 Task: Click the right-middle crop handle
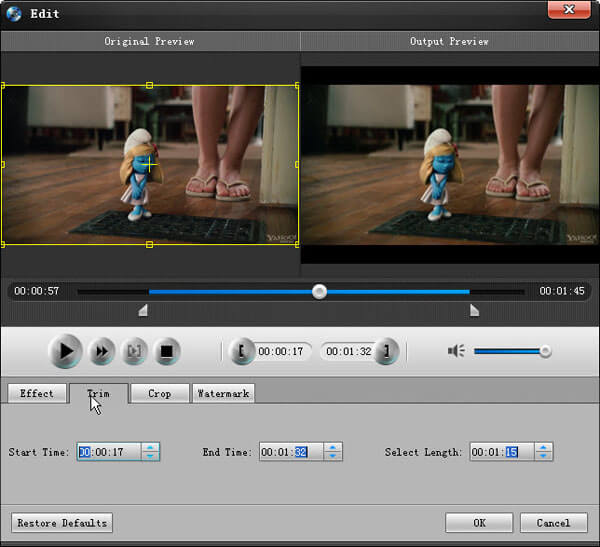click(297, 165)
